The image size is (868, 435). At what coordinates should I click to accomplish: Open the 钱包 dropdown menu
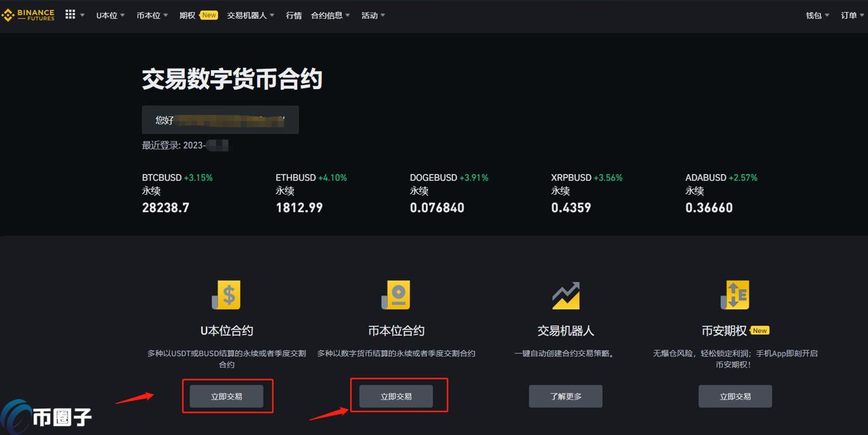pos(817,15)
